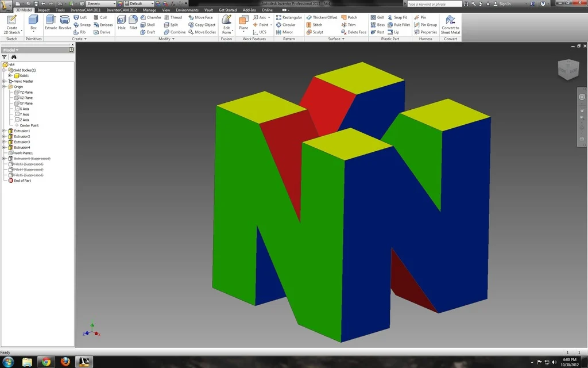
Task: Open the Environments tab
Action: (x=187, y=10)
